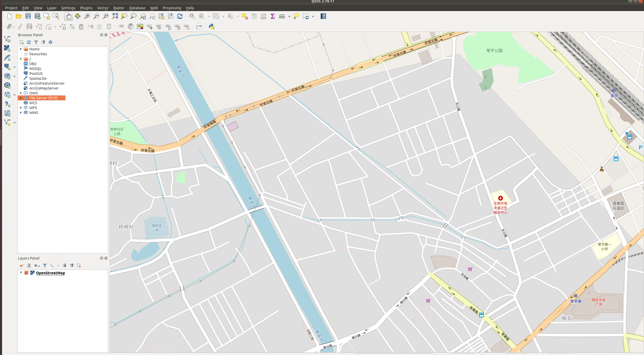This screenshot has height=355, width=644.
Task: Click the statistical summary sigma icon
Action: (x=272, y=16)
